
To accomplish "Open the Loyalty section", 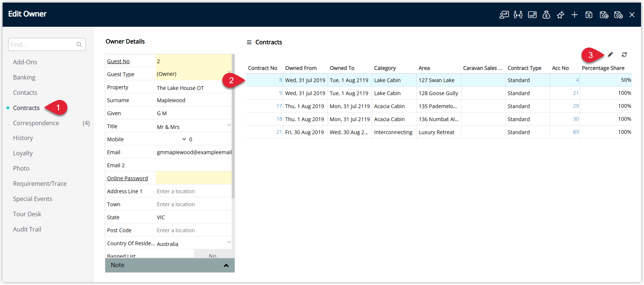I will pyautogui.click(x=23, y=153).
